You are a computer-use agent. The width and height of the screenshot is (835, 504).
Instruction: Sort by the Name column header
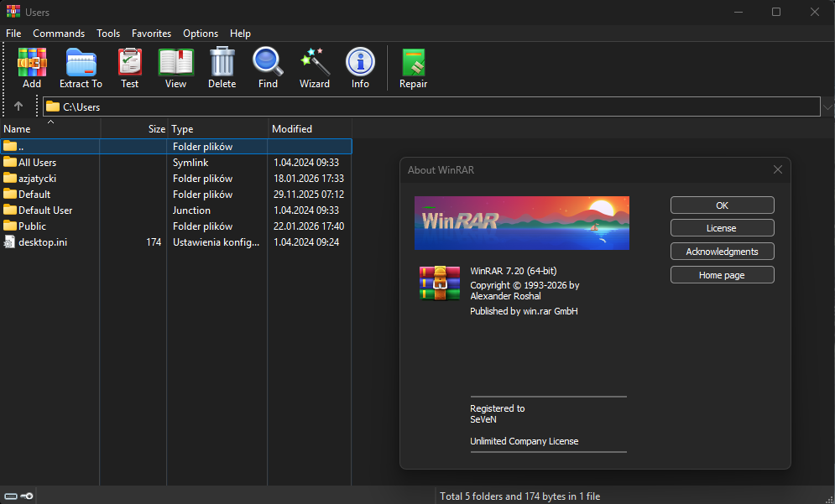point(50,129)
